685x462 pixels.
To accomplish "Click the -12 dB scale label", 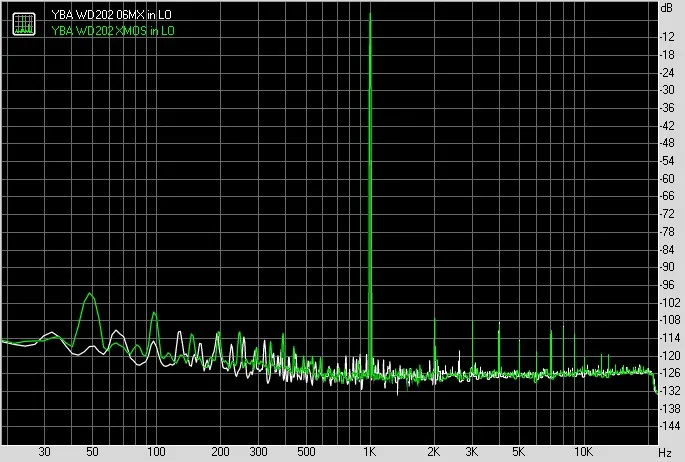I will tap(667, 37).
